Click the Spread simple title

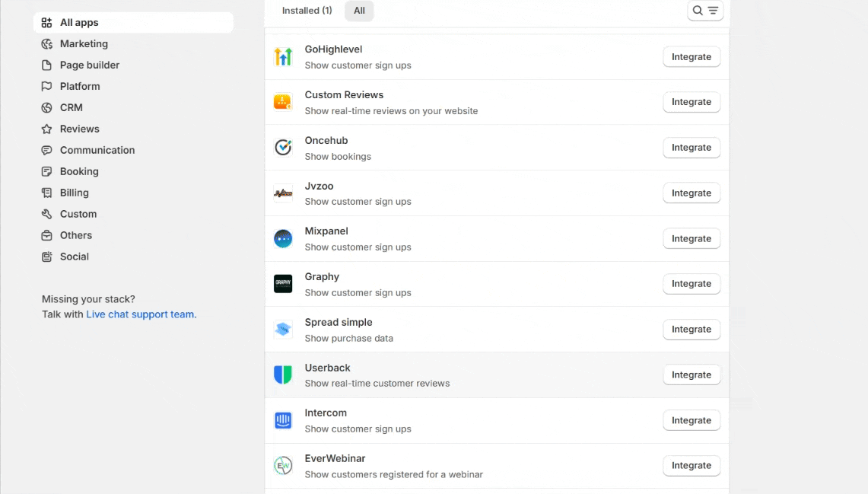[x=339, y=322]
